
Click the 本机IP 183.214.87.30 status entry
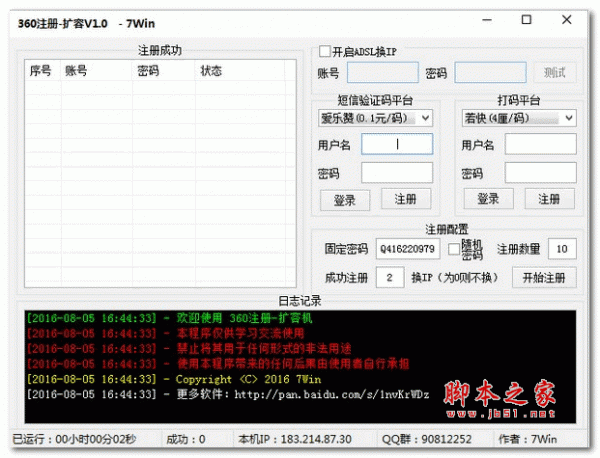pyautogui.click(x=295, y=439)
